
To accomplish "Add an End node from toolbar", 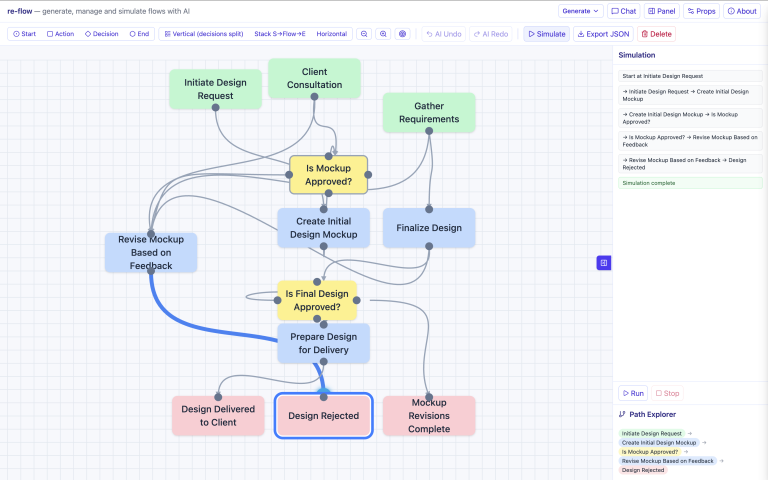I will tap(139, 34).
